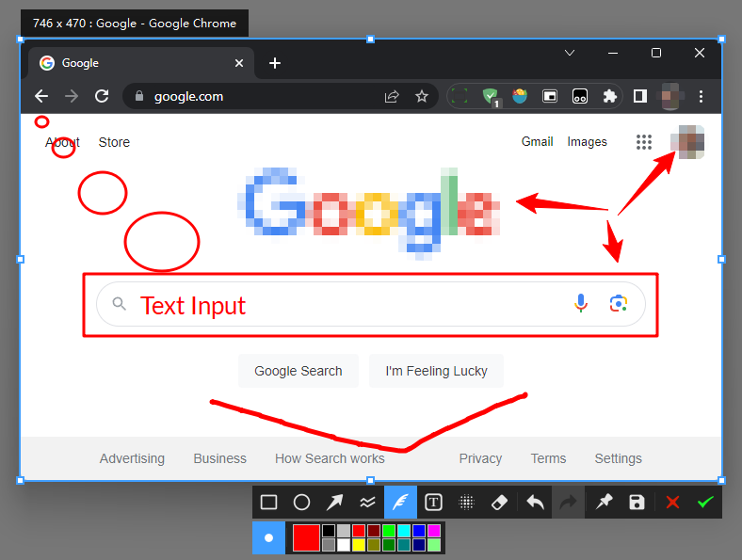Open the green shield adblock extension
Image resolution: width=742 pixels, height=560 pixels.
click(x=491, y=97)
